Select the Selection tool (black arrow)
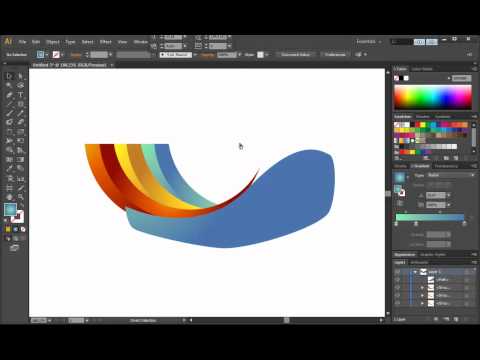This screenshot has width=480, height=360. pos(9,76)
